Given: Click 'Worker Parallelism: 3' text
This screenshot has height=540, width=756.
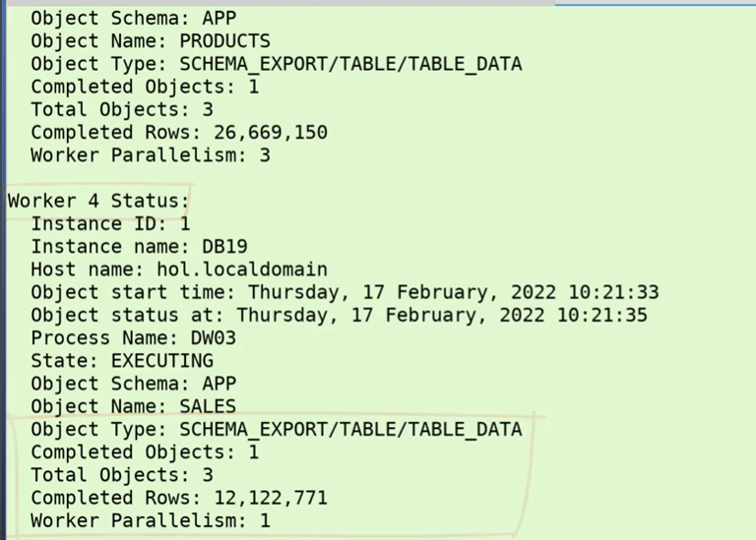Looking at the screenshot, I should [151, 155].
